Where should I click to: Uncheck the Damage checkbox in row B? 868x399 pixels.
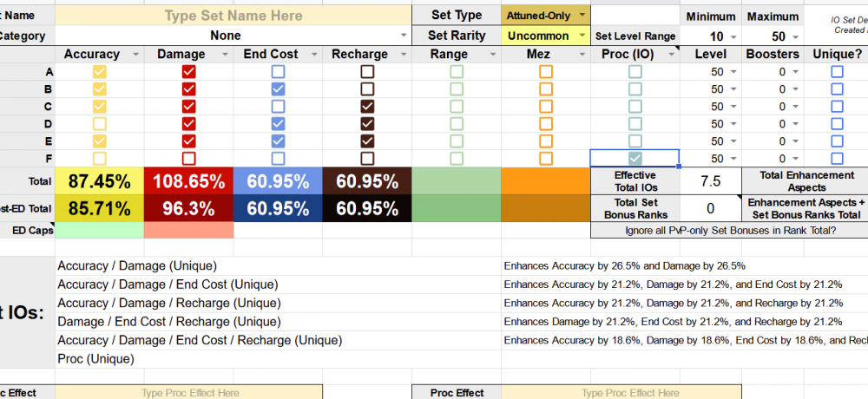coord(188,89)
